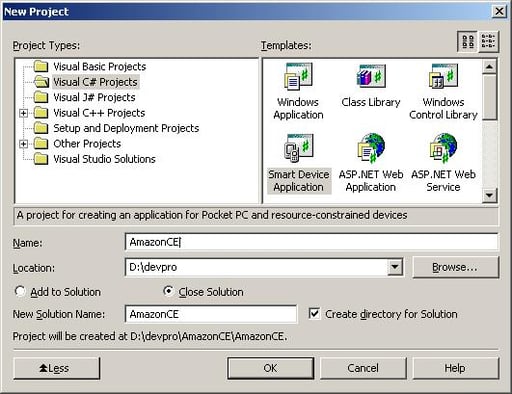Click the New Solution Name input field
Image resolution: width=512 pixels, height=394 pixels.
tap(211, 314)
